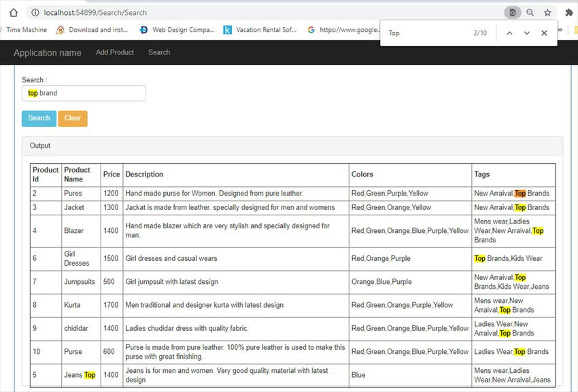Image resolution: width=578 pixels, height=392 pixels.
Task: Open the Search nav menu item
Action: click(159, 52)
